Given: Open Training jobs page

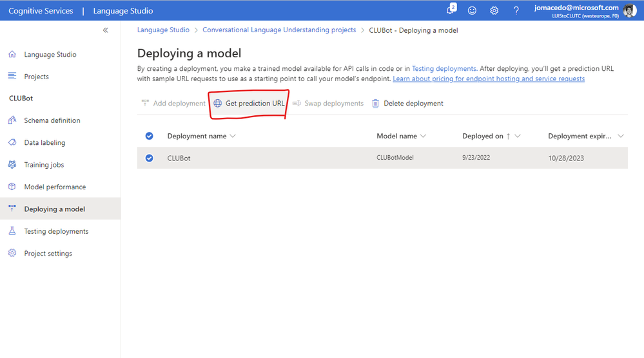Looking at the screenshot, I should pyautogui.click(x=44, y=164).
